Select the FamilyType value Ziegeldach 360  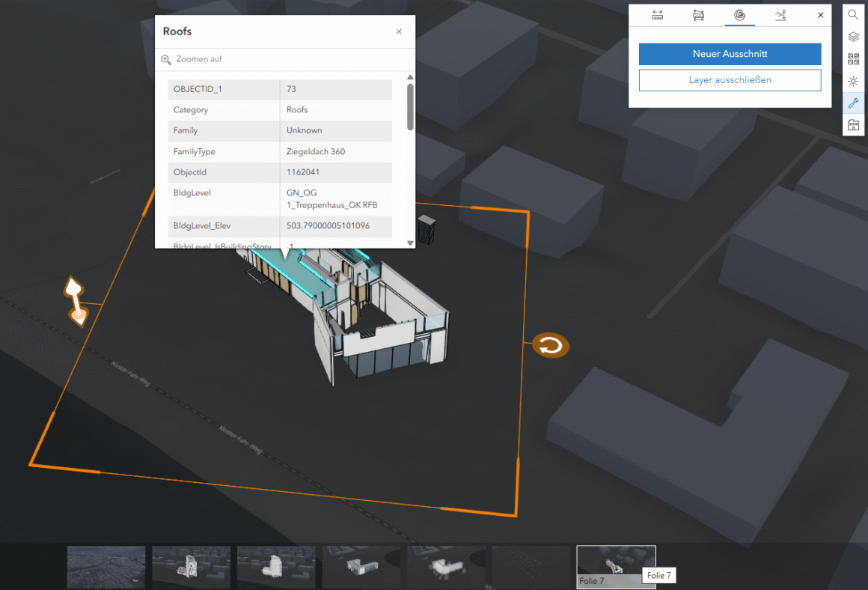pyautogui.click(x=316, y=151)
